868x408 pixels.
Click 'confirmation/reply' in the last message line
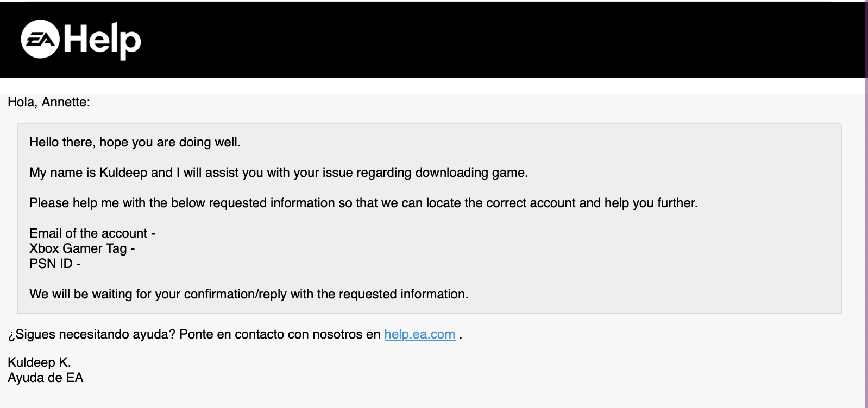[x=235, y=294]
